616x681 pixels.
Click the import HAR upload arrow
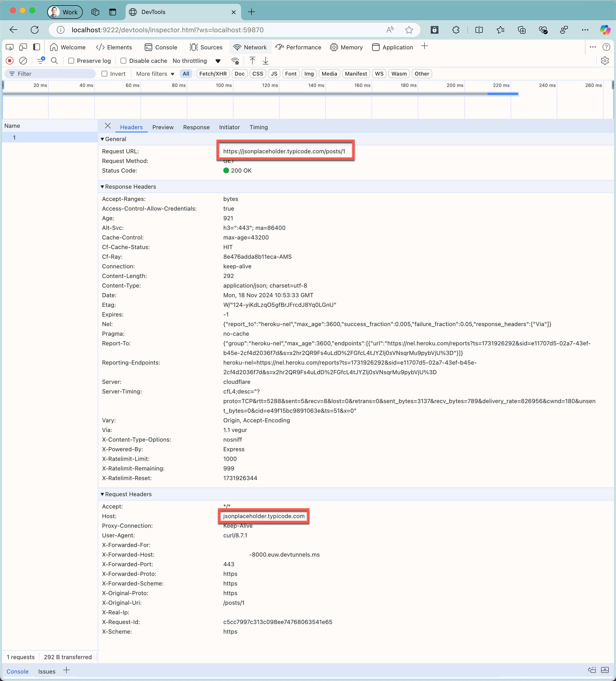[x=252, y=61]
